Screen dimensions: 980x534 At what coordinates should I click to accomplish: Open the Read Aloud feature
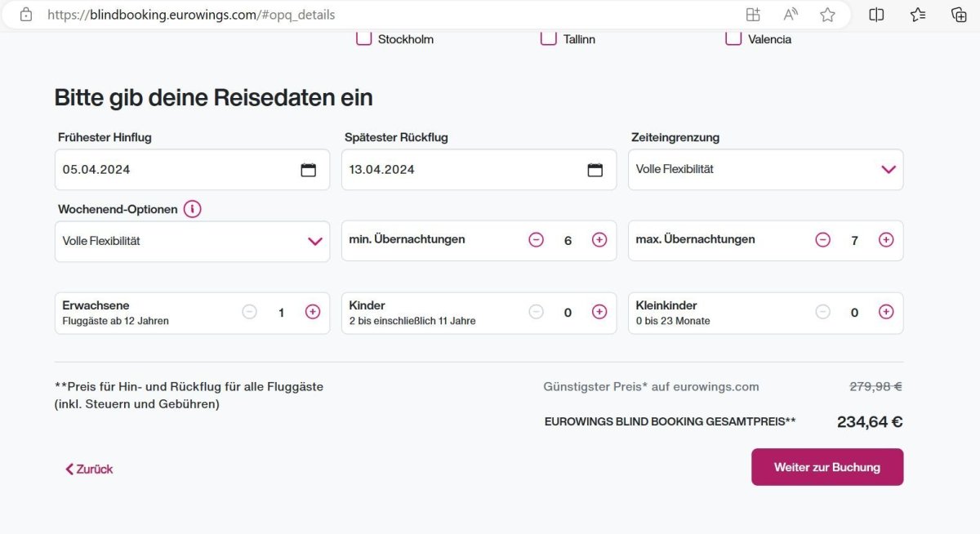pyautogui.click(x=791, y=15)
